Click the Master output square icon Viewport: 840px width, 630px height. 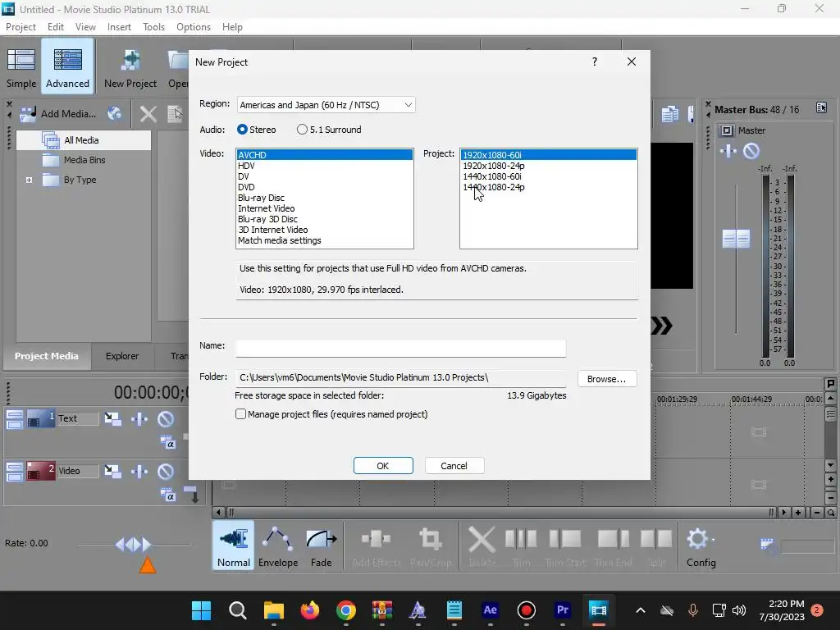pos(727,130)
